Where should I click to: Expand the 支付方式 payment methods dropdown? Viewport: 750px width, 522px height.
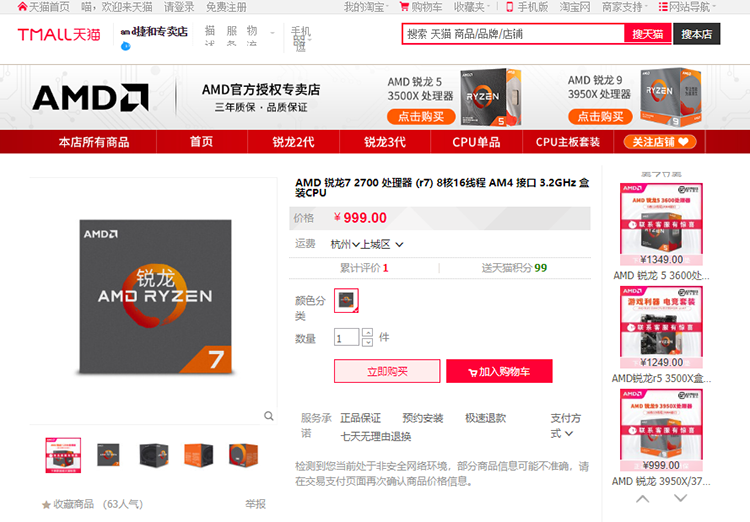tap(569, 433)
